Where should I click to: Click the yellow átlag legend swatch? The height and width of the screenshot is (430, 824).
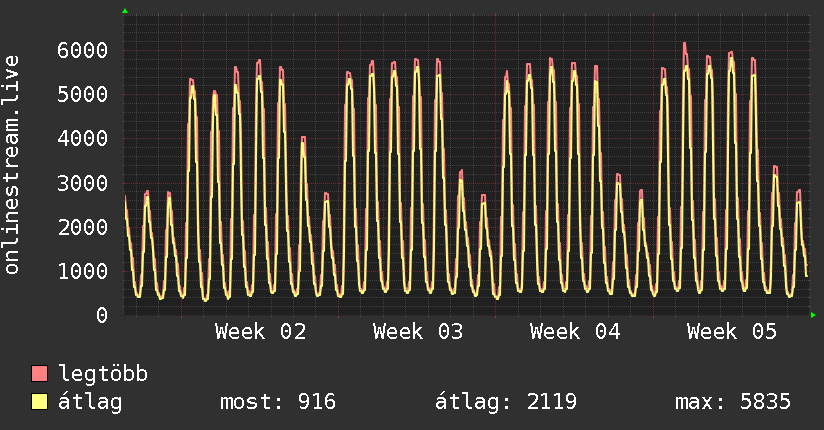tap(39, 401)
